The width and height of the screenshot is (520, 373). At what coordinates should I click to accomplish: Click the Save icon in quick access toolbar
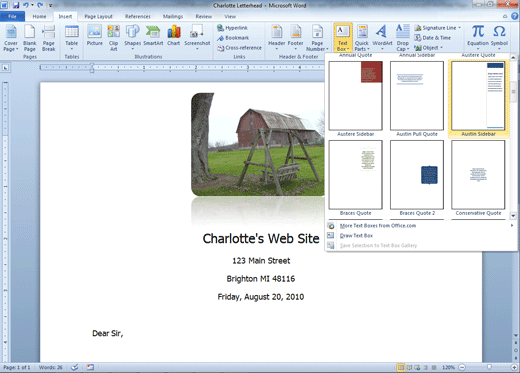pos(16,5)
